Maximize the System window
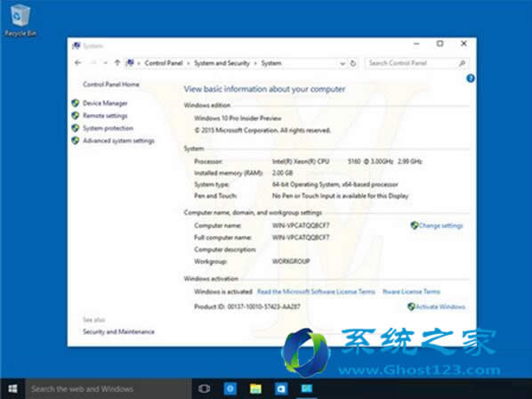 [x=440, y=44]
